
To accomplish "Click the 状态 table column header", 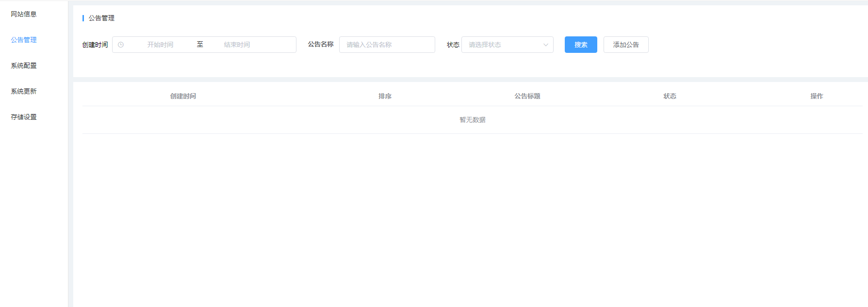I will [670, 96].
